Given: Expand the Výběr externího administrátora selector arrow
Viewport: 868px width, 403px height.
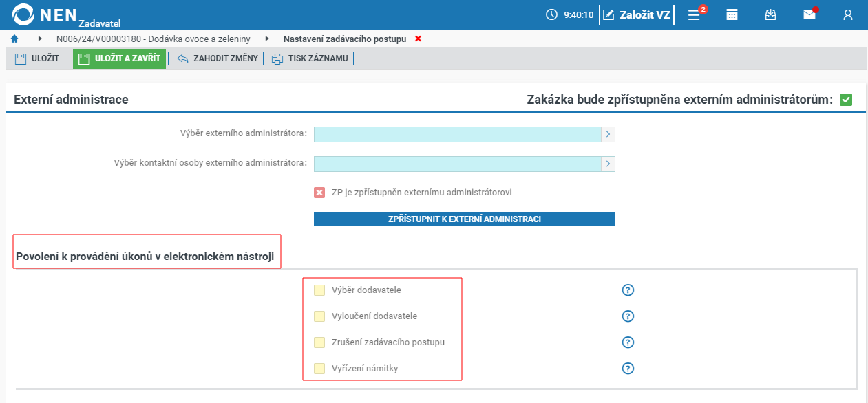Looking at the screenshot, I should pyautogui.click(x=608, y=135).
